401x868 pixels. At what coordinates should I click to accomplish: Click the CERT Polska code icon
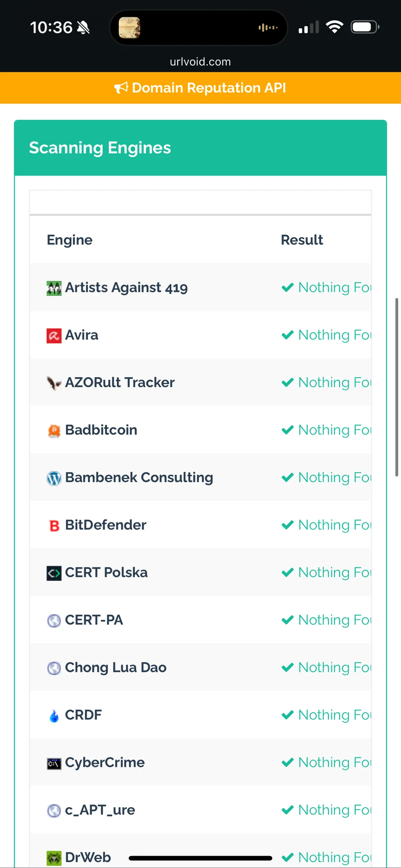click(x=54, y=573)
